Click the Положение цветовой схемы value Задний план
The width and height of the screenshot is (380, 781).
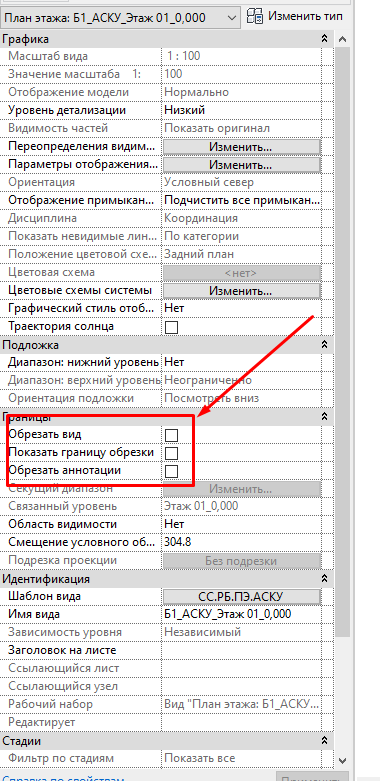[x=242, y=254]
